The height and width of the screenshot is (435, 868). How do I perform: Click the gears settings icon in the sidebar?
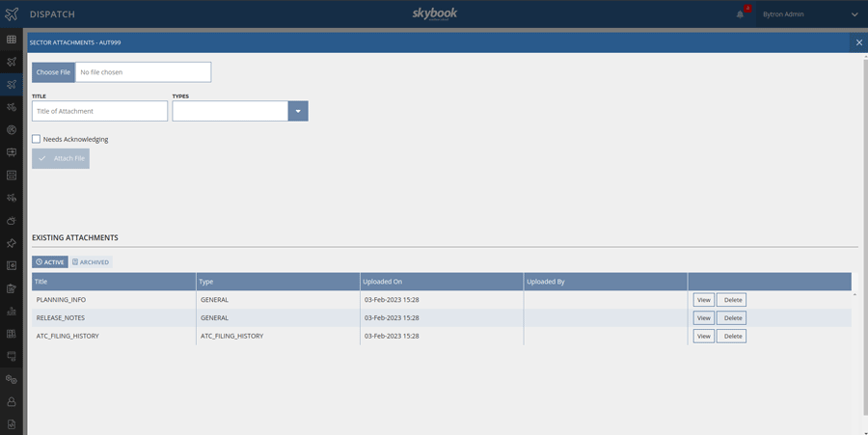click(x=12, y=379)
